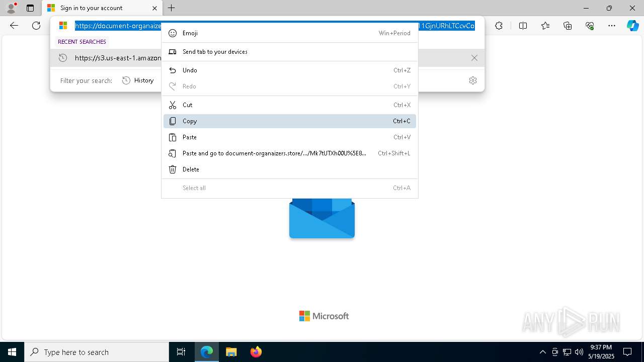This screenshot has height=362, width=644.
Task: Click the Outlook envelope logo
Action: pyautogui.click(x=322, y=218)
